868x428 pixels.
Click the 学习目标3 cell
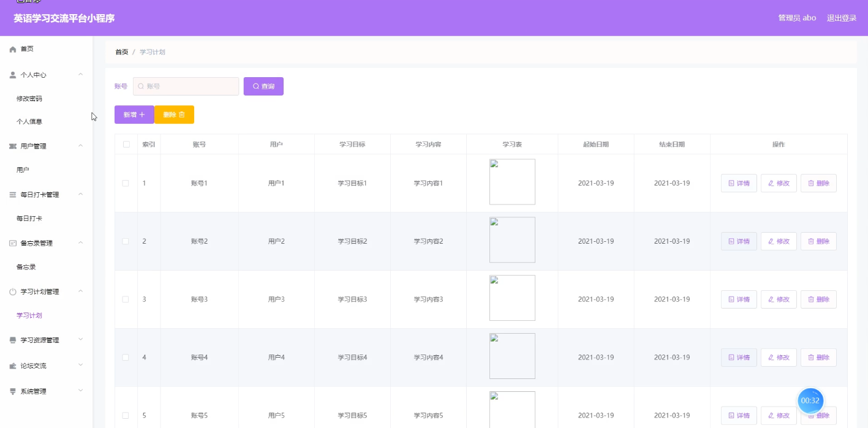coord(352,299)
